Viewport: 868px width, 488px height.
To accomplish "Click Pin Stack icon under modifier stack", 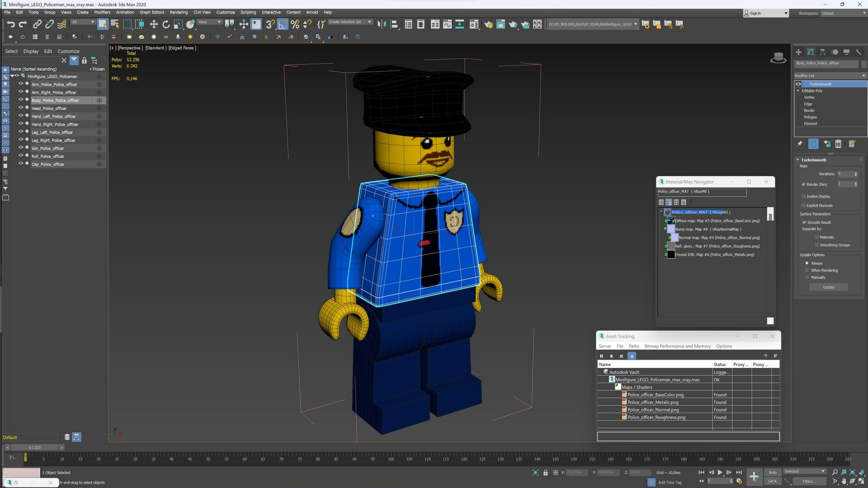I will pyautogui.click(x=799, y=144).
